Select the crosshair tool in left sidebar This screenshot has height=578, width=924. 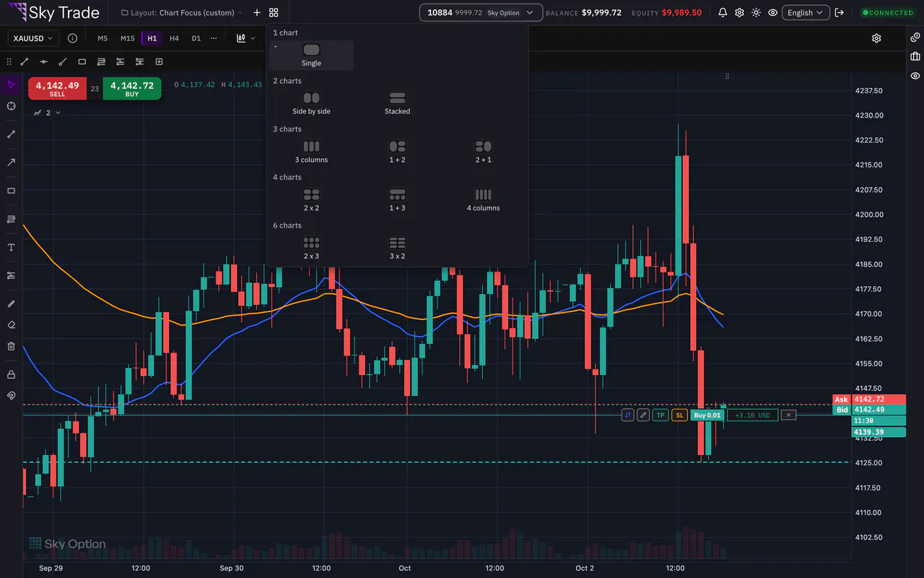click(x=11, y=106)
